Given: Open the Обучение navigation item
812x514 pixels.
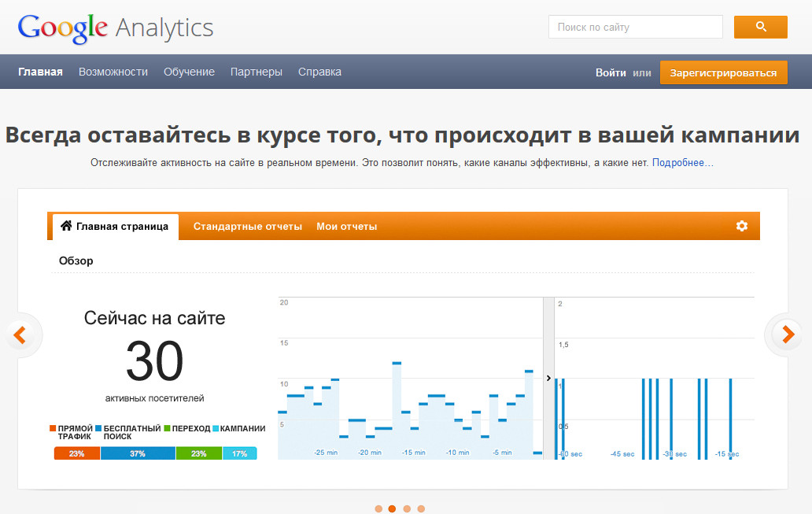Looking at the screenshot, I should pyautogui.click(x=189, y=72).
